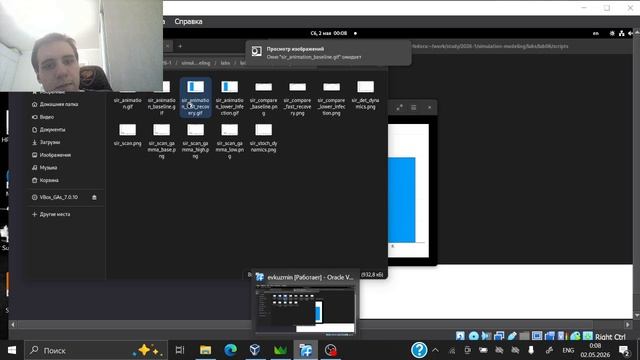Launch Microsoft Edge from the taskbar

(231, 350)
